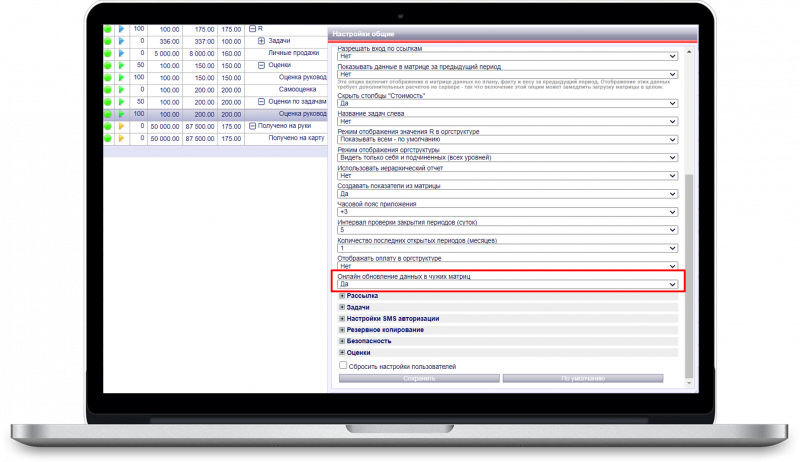The height and width of the screenshot is (462, 800).
Task: Click the green circle in the Самооценка row
Action: tap(108, 90)
